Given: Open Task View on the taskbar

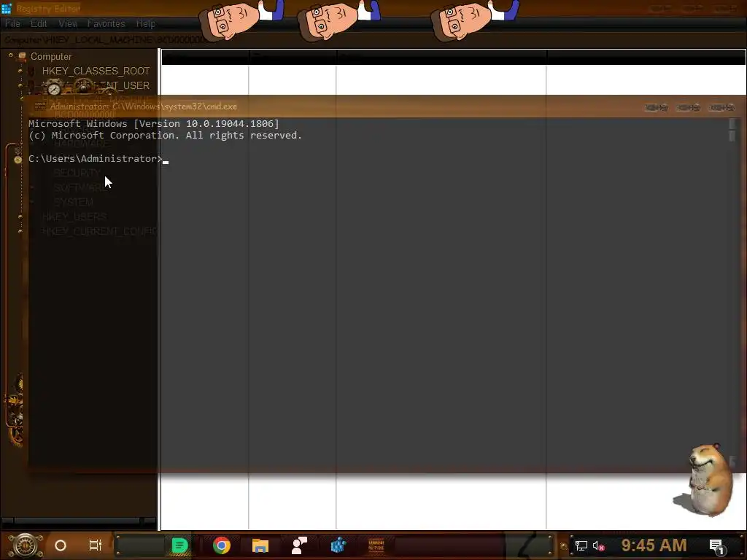Looking at the screenshot, I should [x=96, y=545].
